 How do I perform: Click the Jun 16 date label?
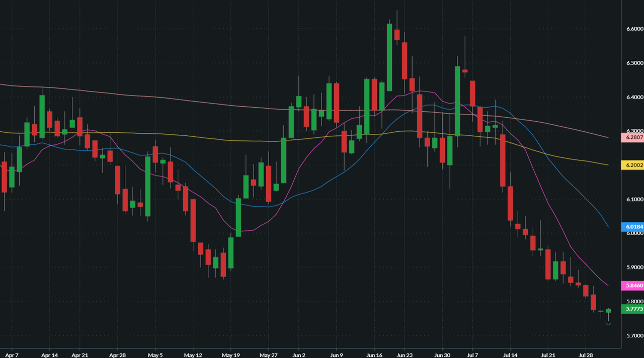(x=374, y=354)
